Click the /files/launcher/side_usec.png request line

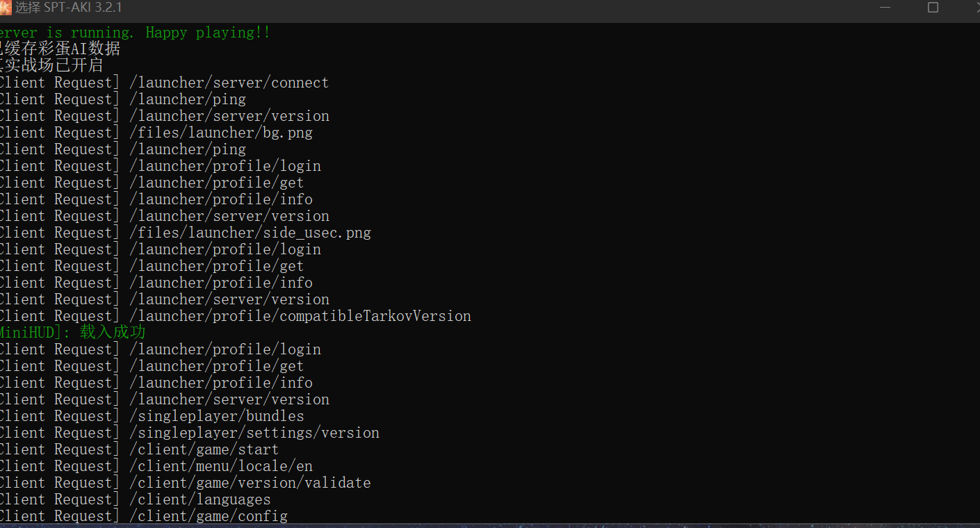pos(185,233)
